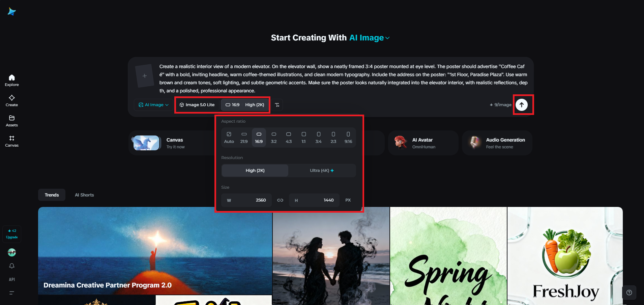This screenshot has height=305, width=644.
Task: Select the Ultra (4K) resolution option
Action: [x=322, y=171]
